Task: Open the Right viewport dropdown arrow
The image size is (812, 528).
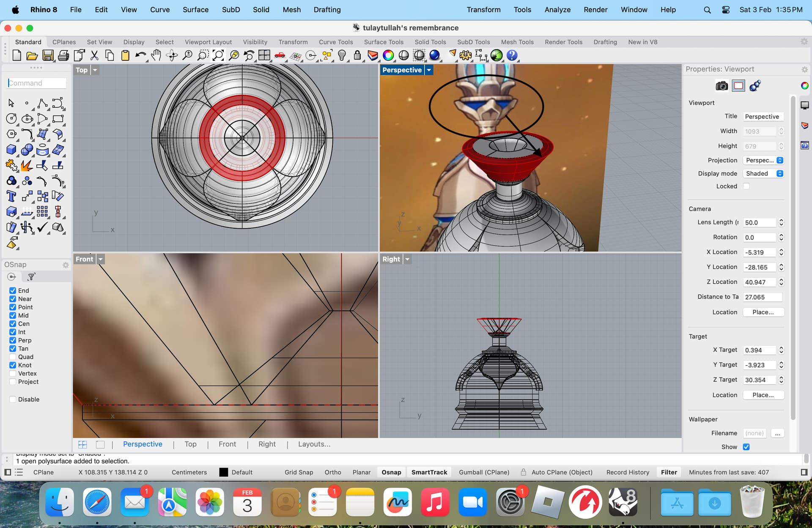Action: click(x=407, y=259)
